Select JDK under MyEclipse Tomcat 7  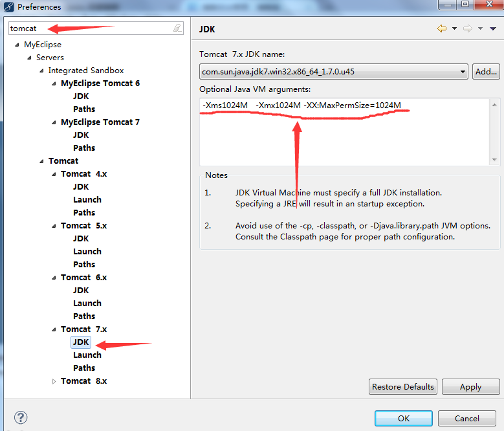click(81, 135)
